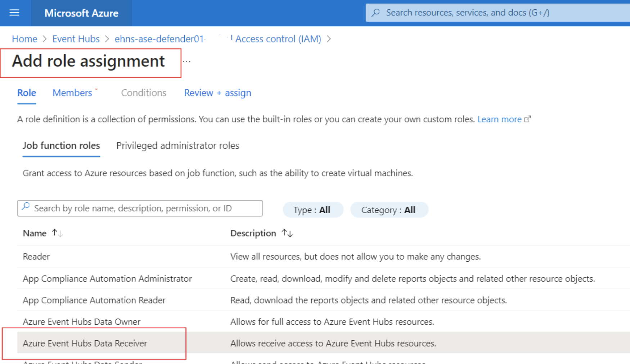Viewport: 630px width, 364px height.
Task: Select Privileged administrator roles tab
Action: pos(177,145)
